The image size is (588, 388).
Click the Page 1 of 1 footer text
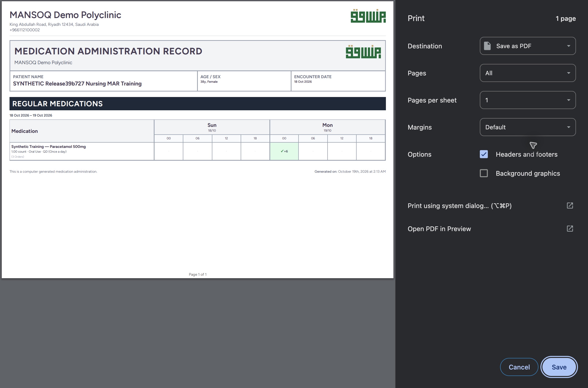pyautogui.click(x=198, y=274)
